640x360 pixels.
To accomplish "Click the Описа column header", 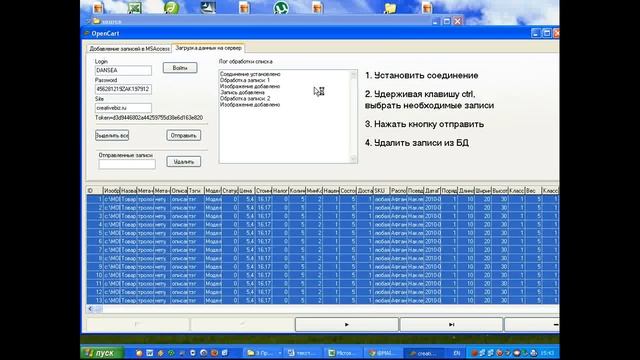I will (x=179, y=191).
